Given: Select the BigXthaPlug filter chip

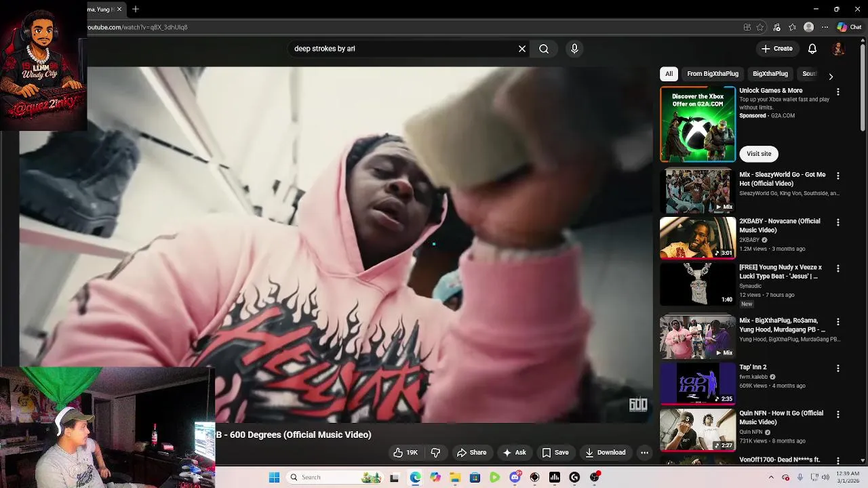Looking at the screenshot, I should pyautogui.click(x=770, y=74).
